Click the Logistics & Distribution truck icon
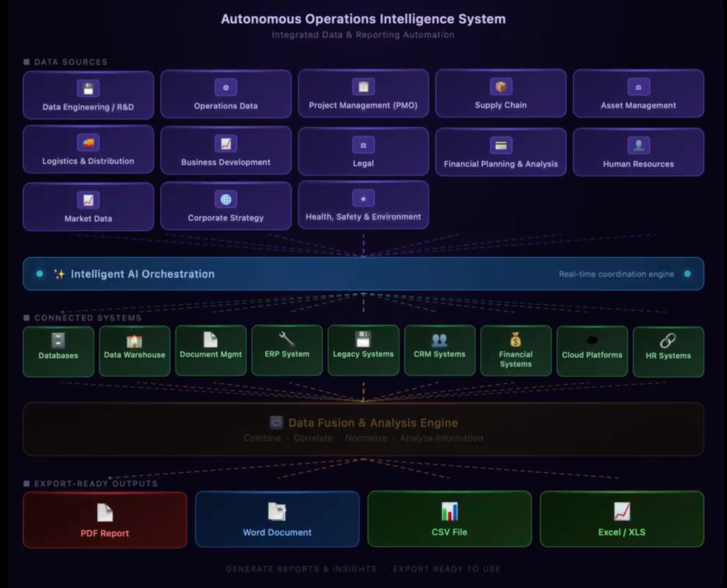Image resolution: width=727 pixels, height=588 pixels. point(88,143)
